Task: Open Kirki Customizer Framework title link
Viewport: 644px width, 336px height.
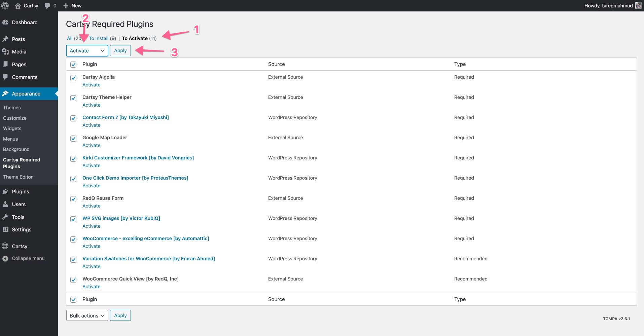Action: tap(138, 158)
